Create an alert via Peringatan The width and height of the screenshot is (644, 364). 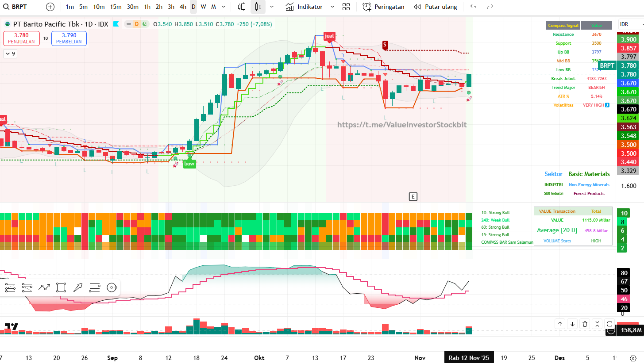[383, 7]
